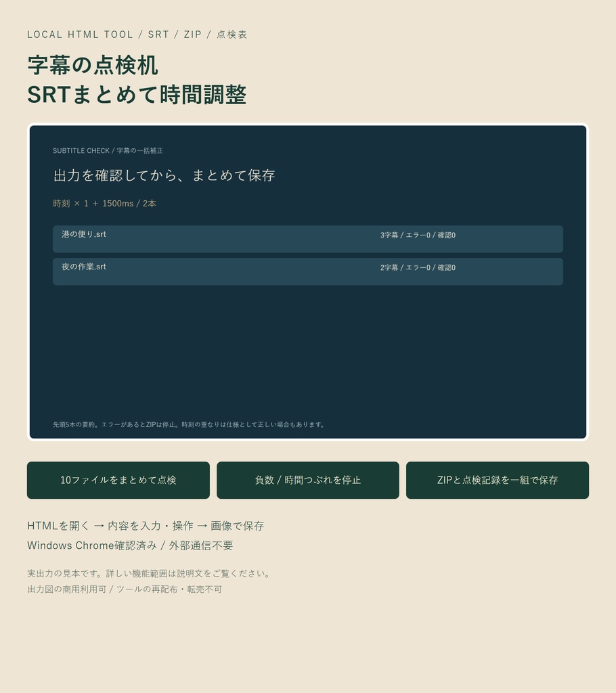
Task: Click the 出力図の商用利用可 license line
Action: [x=125, y=589]
